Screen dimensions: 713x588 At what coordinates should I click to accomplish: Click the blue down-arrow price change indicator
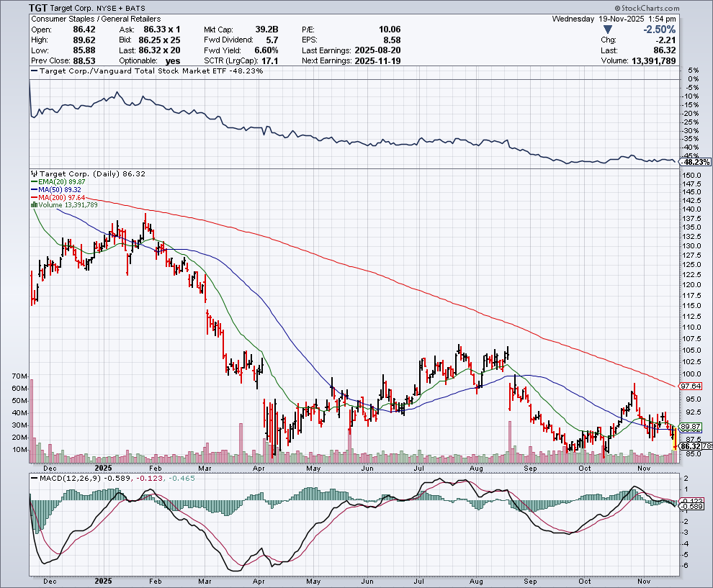608,30
